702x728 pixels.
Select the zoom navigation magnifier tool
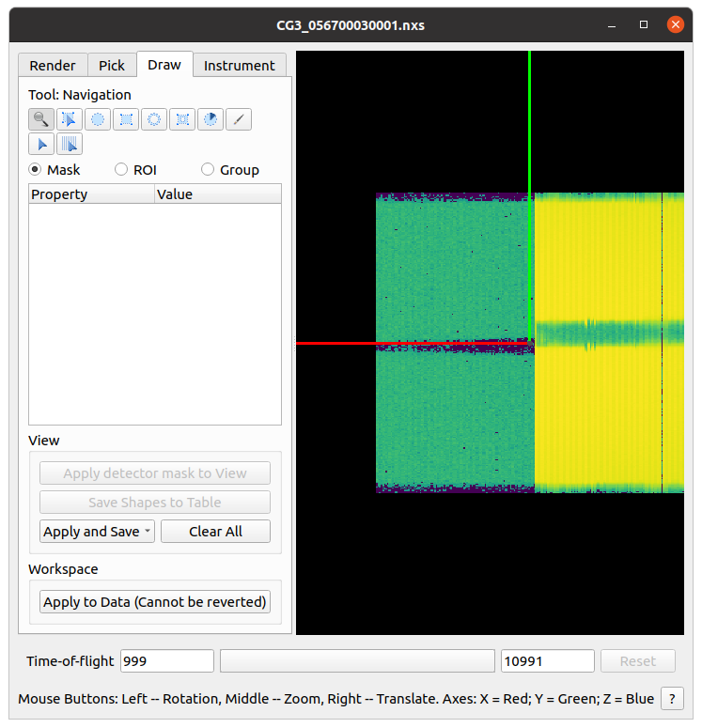pyautogui.click(x=41, y=119)
